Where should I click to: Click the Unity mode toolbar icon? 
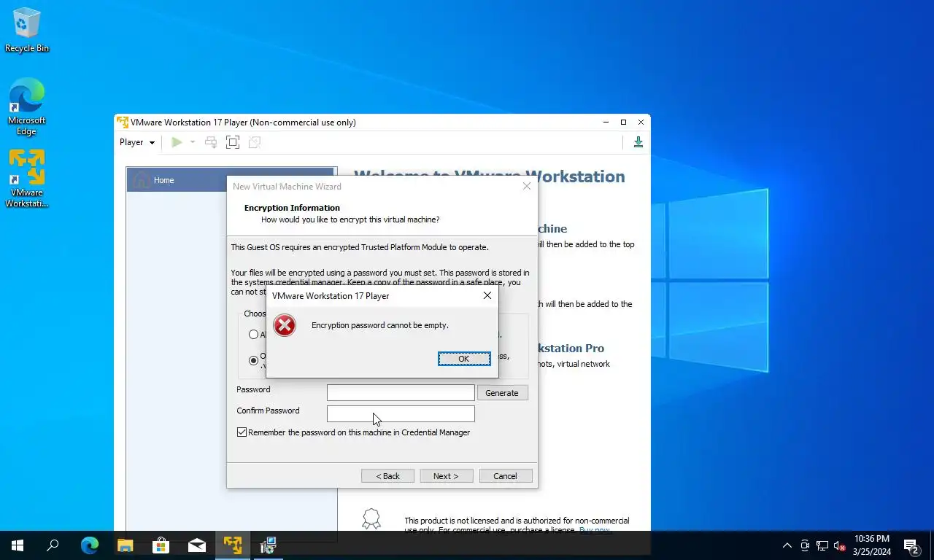[x=255, y=142]
